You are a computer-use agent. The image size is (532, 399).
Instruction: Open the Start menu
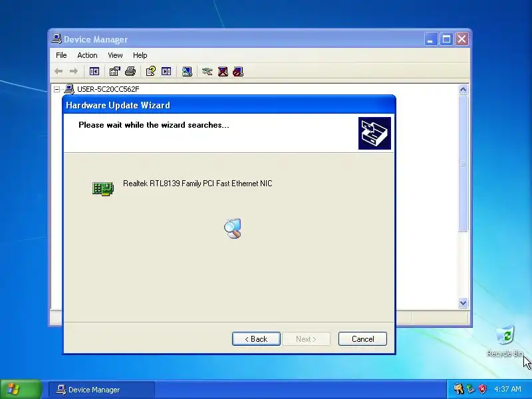pos(21,389)
